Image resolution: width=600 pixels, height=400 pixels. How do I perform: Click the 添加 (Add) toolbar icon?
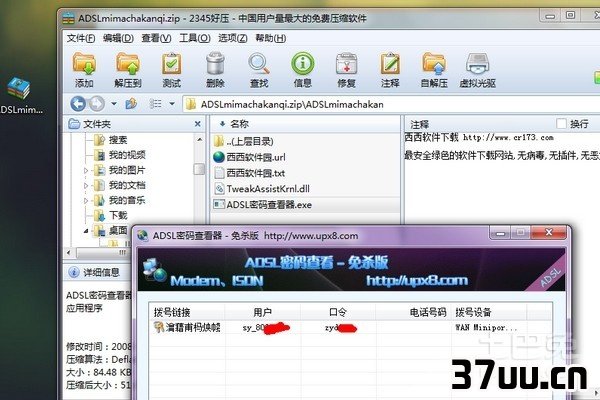[x=84, y=70]
